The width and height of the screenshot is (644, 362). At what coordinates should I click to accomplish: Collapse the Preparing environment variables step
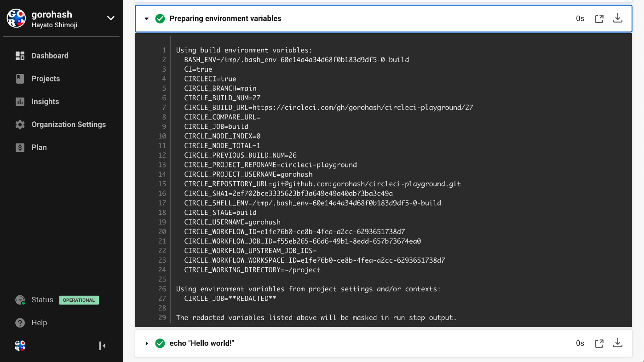click(x=147, y=19)
